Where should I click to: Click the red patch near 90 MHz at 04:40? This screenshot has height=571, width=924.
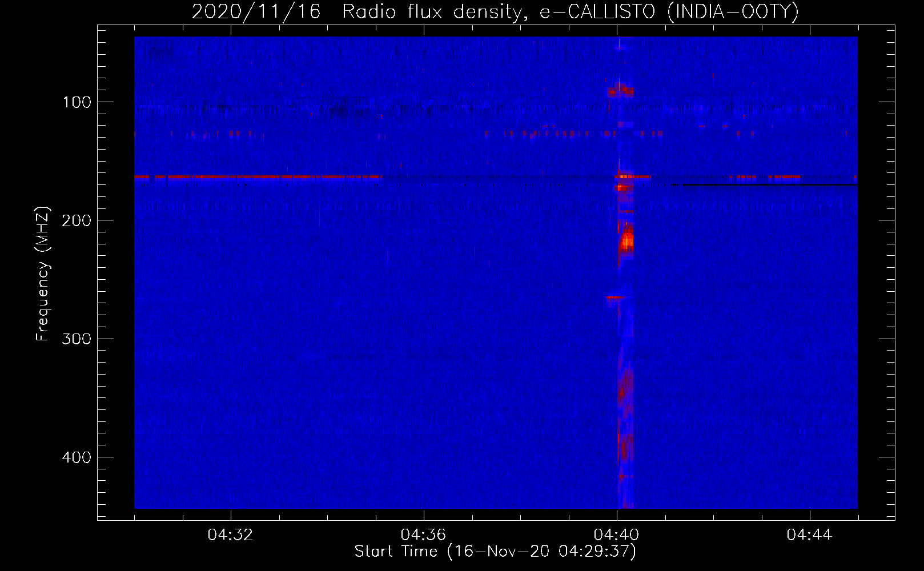pyautogui.click(x=621, y=90)
